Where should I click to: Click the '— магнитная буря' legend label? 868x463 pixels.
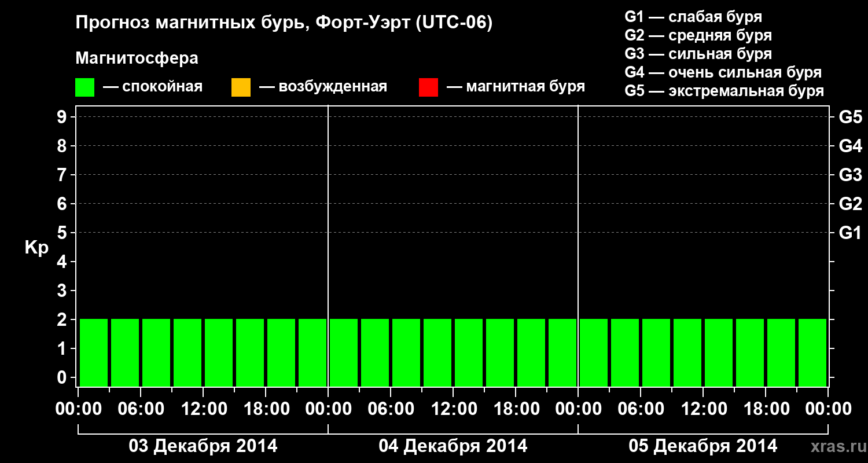pos(516,87)
